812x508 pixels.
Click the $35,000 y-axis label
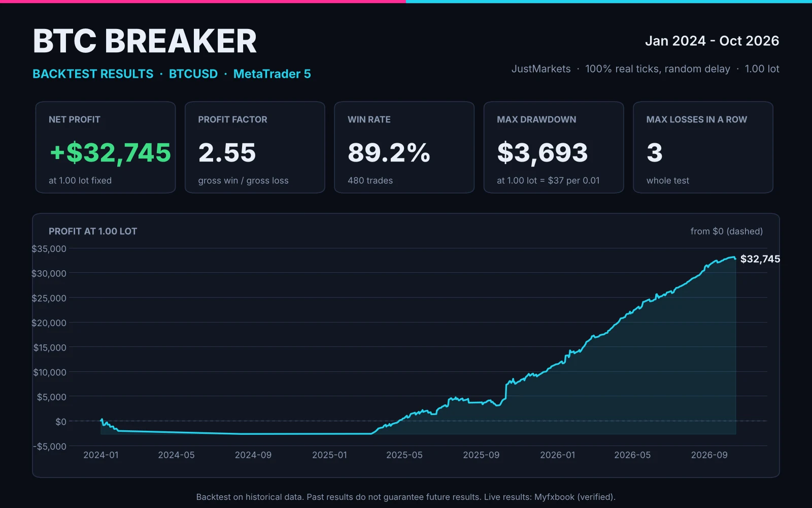point(49,249)
